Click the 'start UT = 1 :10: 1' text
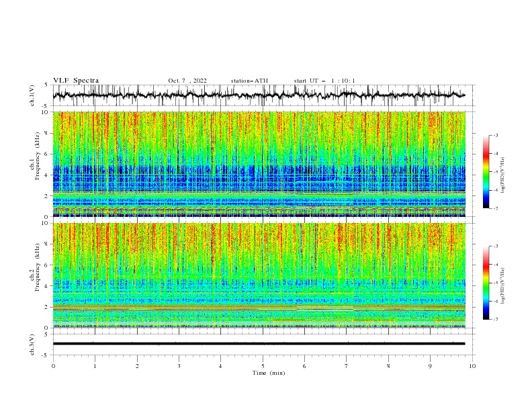The height and width of the screenshot is (411, 532). coord(324,81)
